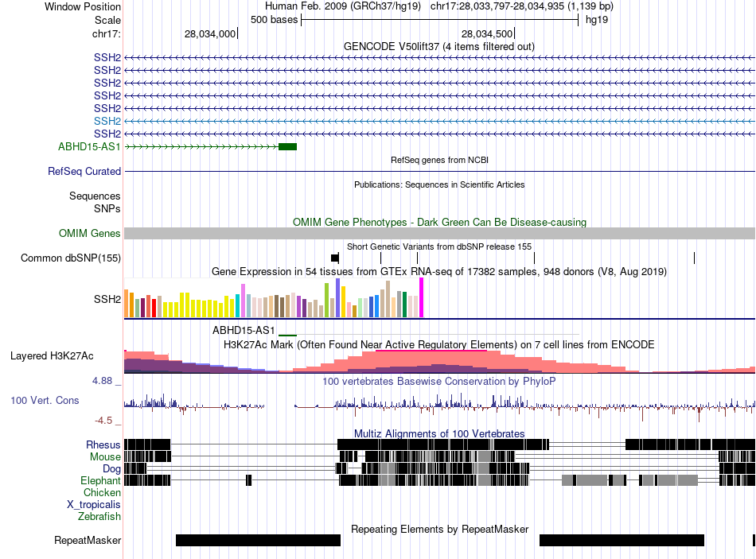Click the tall pink GTEx bar among yellow bars
756x559 pixels.
(x=243, y=301)
